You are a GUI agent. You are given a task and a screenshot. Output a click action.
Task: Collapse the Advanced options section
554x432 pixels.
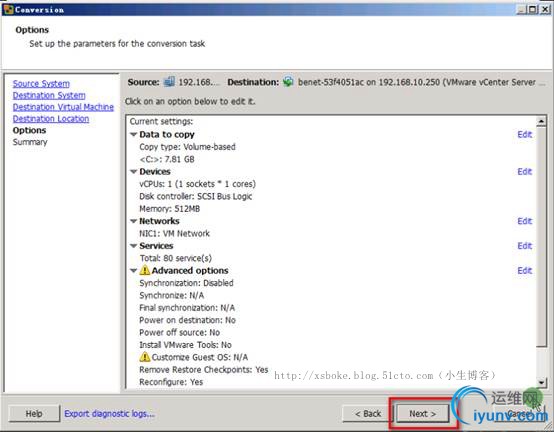[x=134, y=271]
